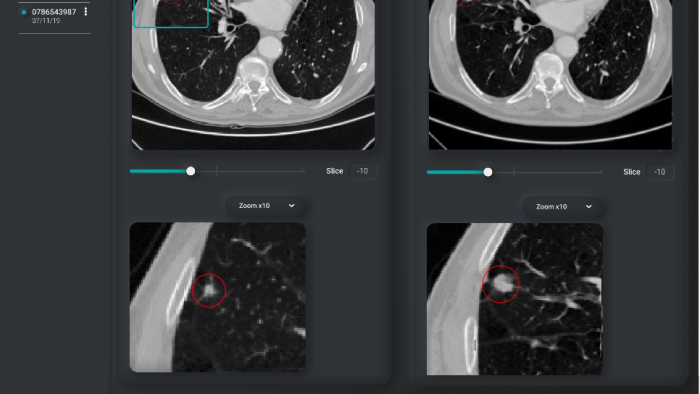Screen dimensions: 700x394
Task: Click the left axial CT scan image
Action: pos(253,75)
